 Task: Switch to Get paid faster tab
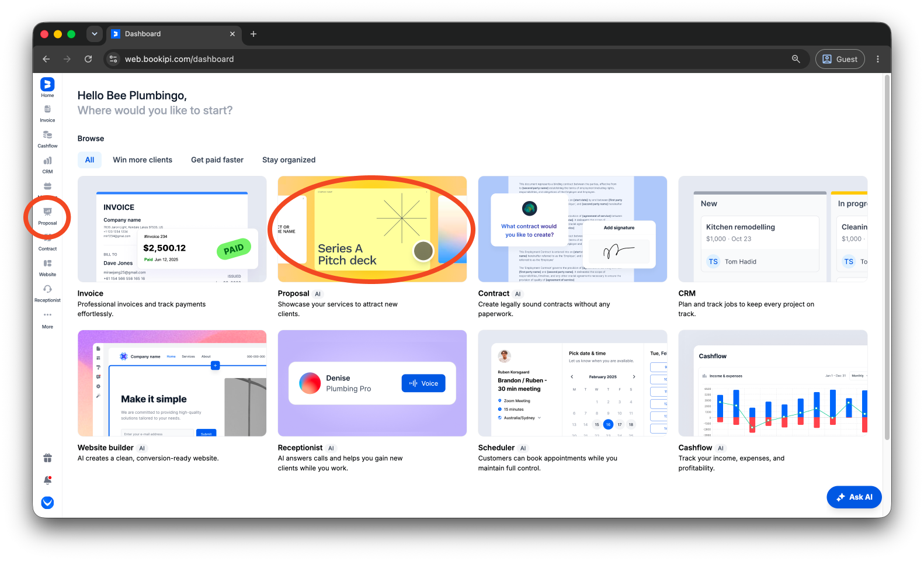click(x=217, y=160)
